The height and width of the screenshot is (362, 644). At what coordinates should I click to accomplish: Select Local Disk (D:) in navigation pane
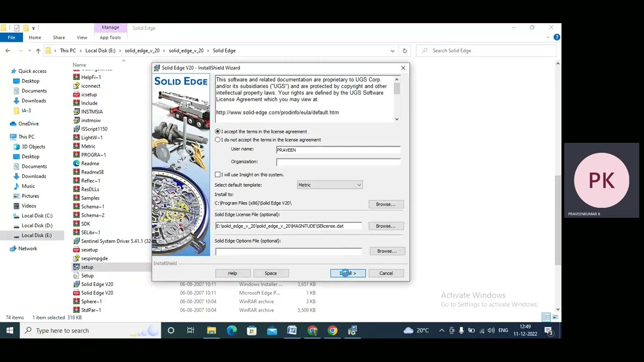coord(37,226)
